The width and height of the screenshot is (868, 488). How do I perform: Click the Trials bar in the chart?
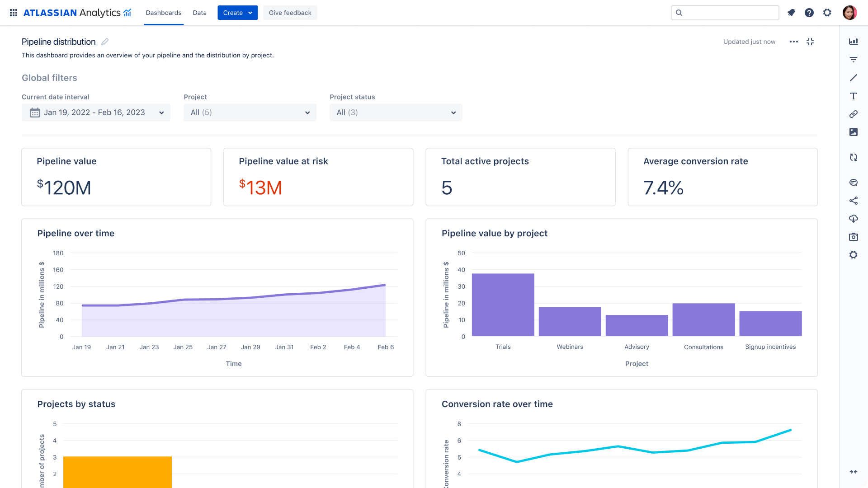click(503, 305)
